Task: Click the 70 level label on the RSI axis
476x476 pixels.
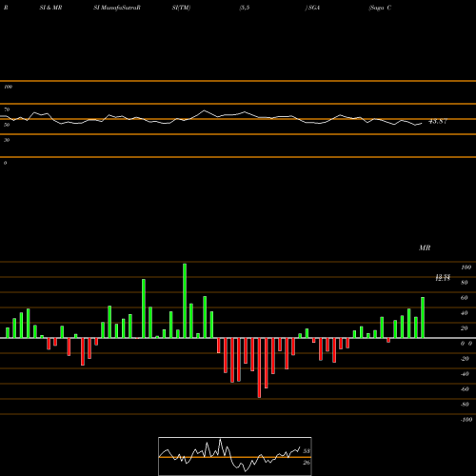Action: [x=7, y=109]
